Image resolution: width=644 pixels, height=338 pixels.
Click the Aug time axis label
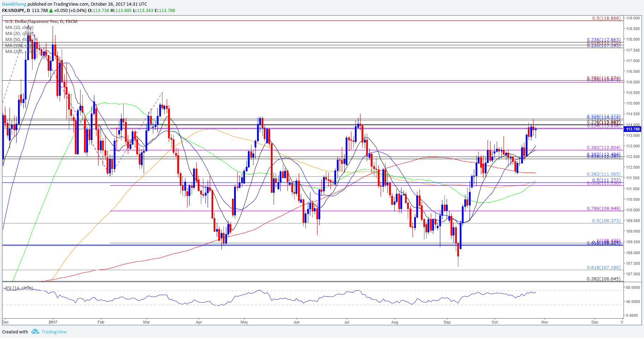pyautogui.click(x=395, y=322)
